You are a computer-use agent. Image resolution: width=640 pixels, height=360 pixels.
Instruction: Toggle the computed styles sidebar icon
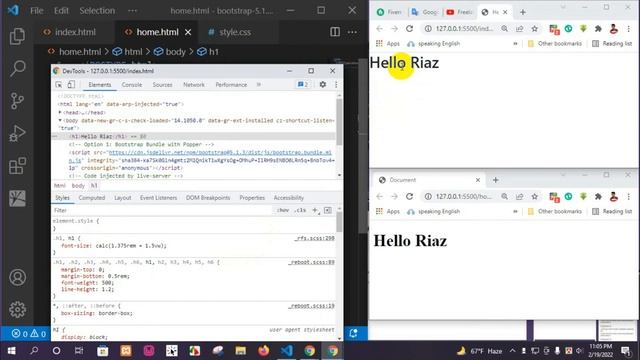pyautogui.click(x=328, y=210)
